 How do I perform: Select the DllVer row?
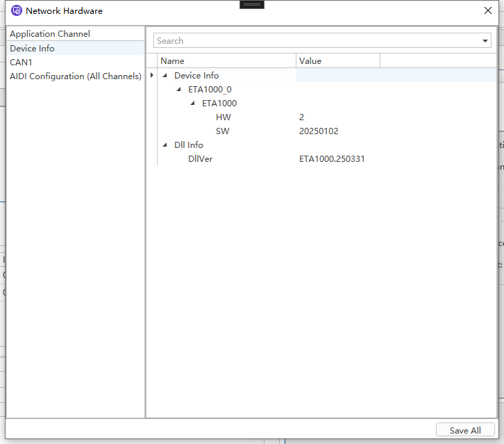201,159
